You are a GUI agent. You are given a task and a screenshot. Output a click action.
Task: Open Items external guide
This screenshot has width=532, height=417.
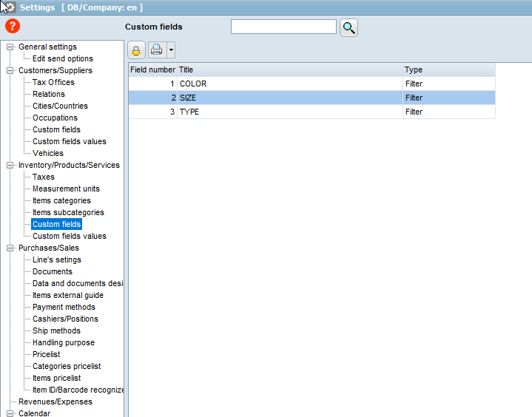pyautogui.click(x=68, y=295)
